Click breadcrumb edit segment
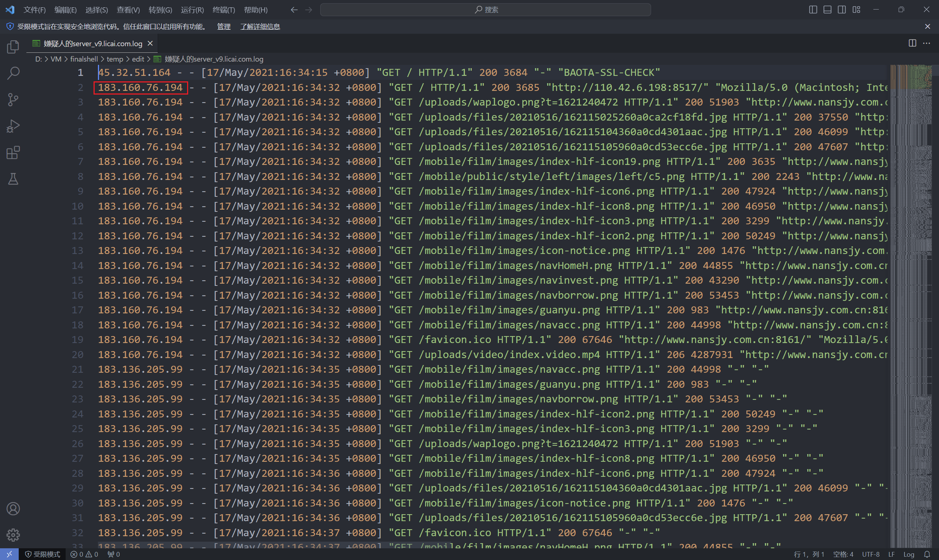The width and height of the screenshot is (939, 560). pos(138,59)
